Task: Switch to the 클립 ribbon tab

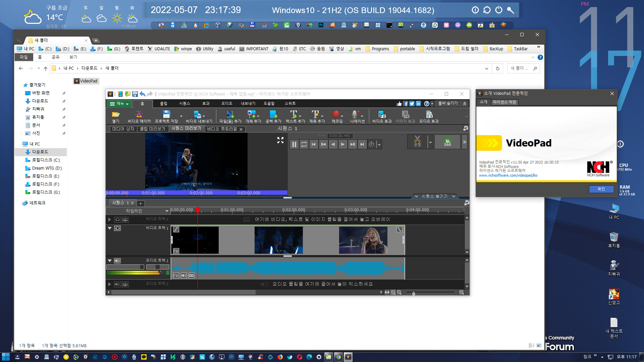Action: click(164, 104)
